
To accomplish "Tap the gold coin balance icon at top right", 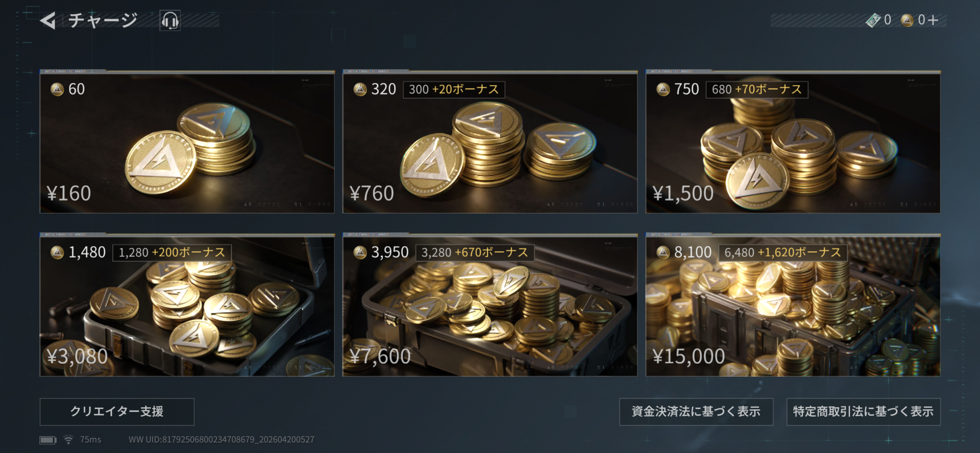I will click(x=907, y=20).
